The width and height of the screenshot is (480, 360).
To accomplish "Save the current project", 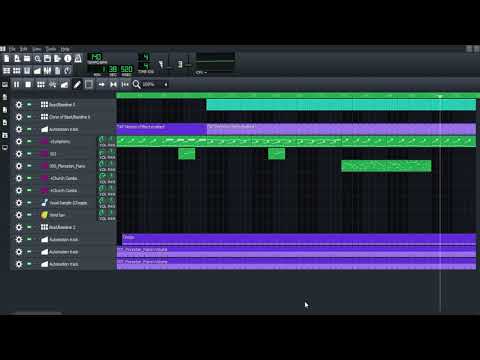I will click(47, 59).
